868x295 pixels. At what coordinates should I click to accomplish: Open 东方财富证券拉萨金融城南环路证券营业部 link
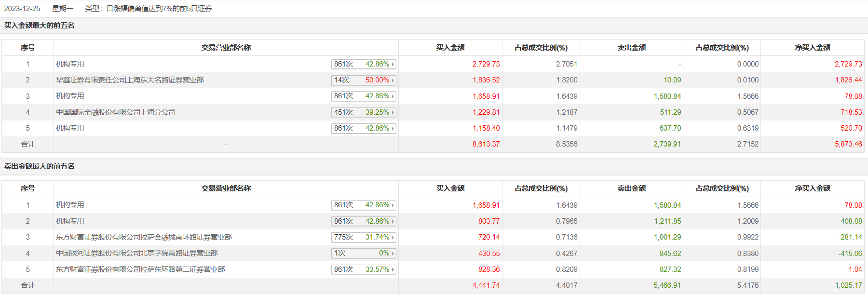144,237
